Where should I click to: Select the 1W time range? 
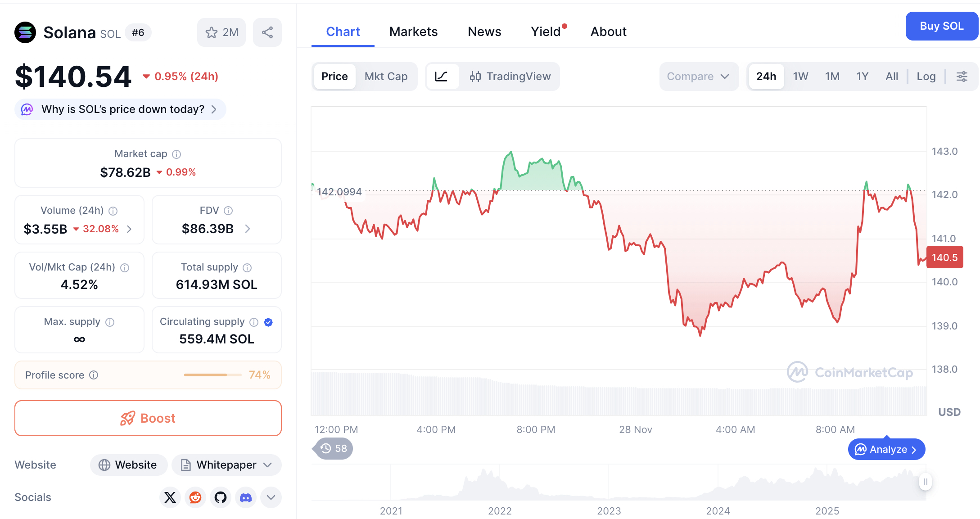(800, 77)
